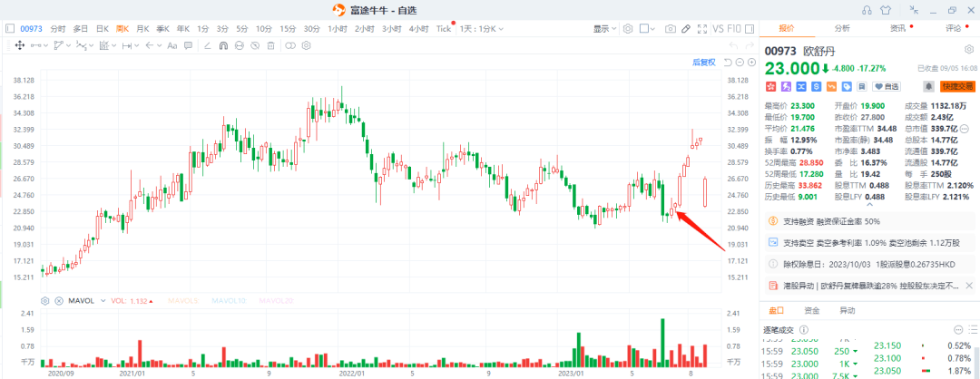This screenshot has height=379, width=980.
Task: Click the text annotation Aa tool
Action: (171, 45)
